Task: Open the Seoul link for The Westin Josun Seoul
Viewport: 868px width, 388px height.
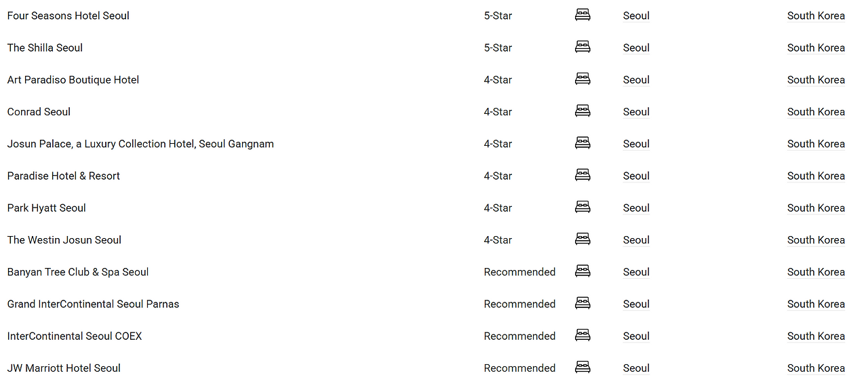Action: [636, 240]
